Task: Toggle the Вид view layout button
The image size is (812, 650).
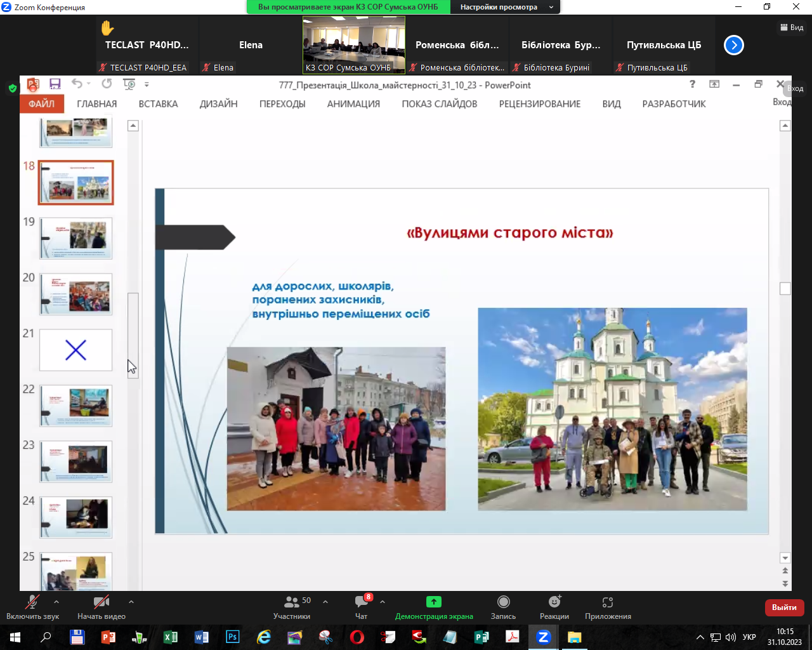Action: (792, 27)
